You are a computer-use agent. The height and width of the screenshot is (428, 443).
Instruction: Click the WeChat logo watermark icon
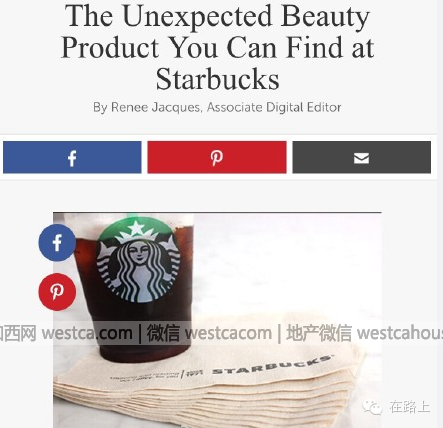pos(373,407)
